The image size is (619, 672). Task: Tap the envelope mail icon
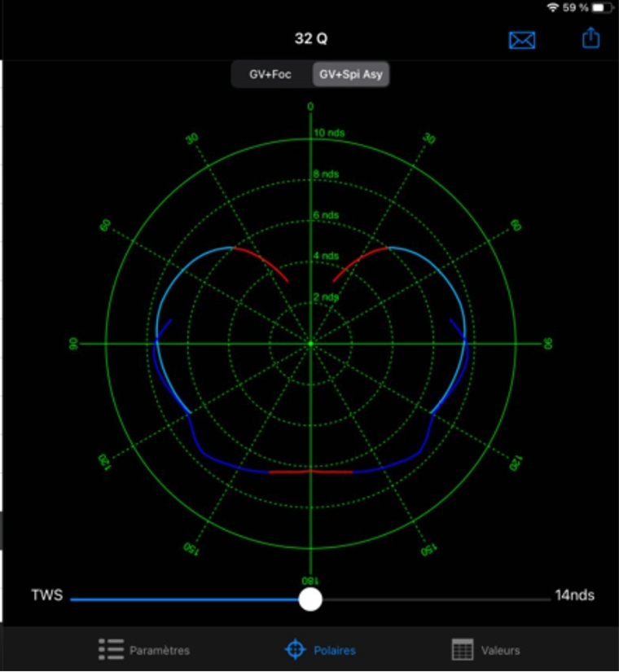coord(521,40)
